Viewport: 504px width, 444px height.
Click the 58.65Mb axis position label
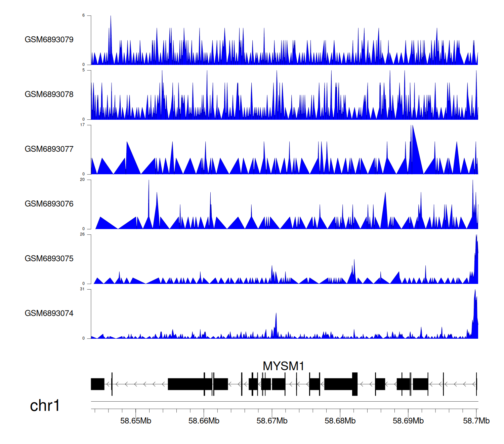click(136, 421)
